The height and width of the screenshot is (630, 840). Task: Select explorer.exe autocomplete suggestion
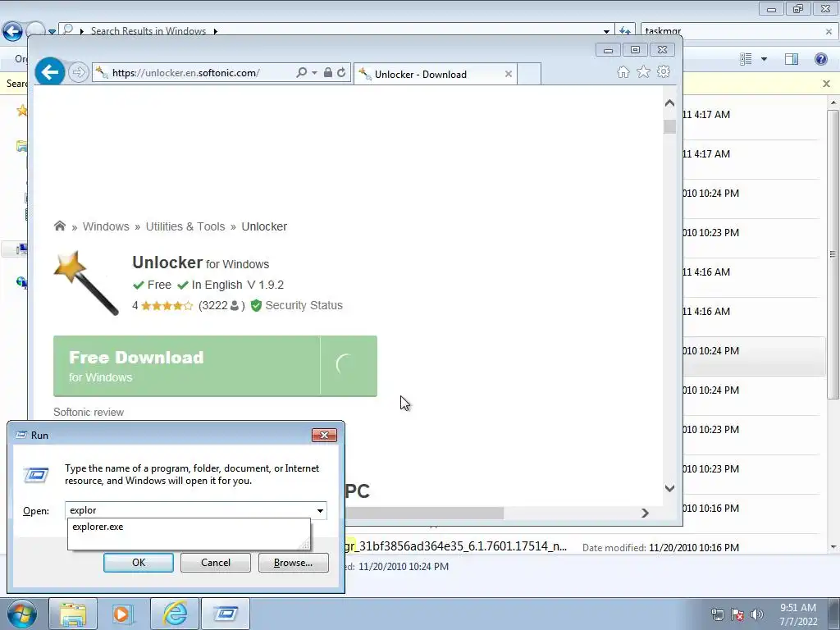pyautogui.click(x=189, y=527)
